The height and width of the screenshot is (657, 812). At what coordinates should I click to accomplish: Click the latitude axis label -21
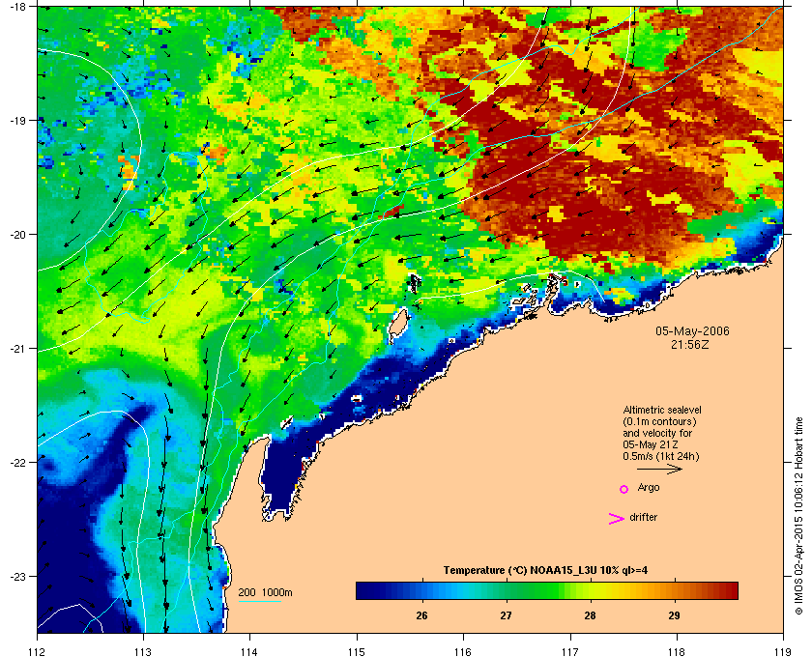17,349
